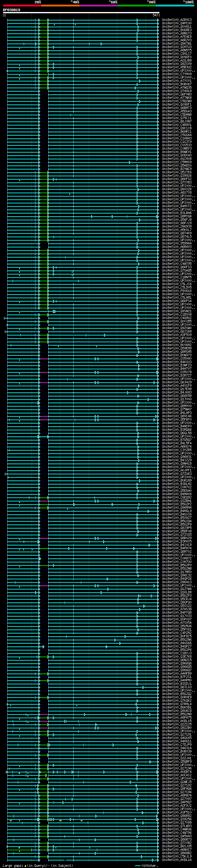Click the UniRef100_A7YXY1 entry
The height and width of the screenshot is (868, 197).
176,81
